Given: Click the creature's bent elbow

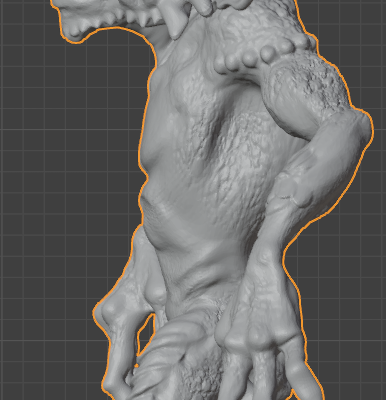Looking at the screenshot, I should click(358, 128).
